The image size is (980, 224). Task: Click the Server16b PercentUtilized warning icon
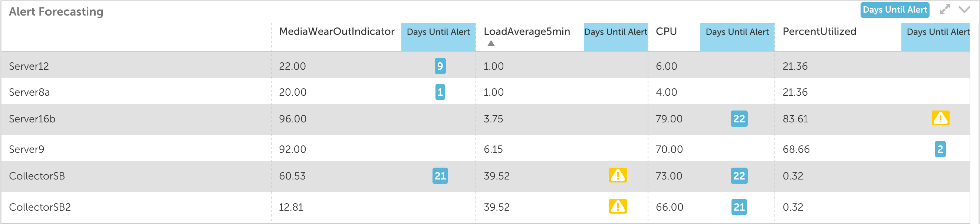940,118
